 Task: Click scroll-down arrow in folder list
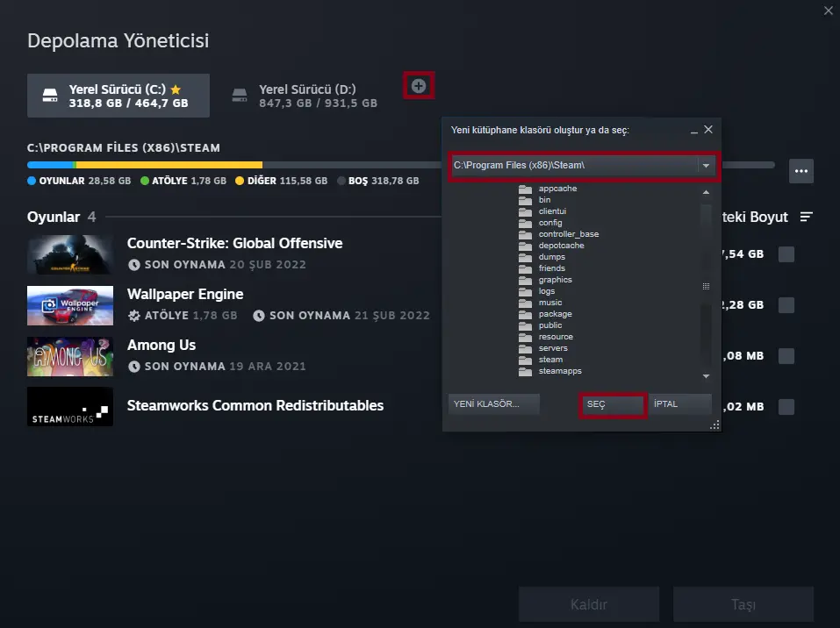click(706, 376)
